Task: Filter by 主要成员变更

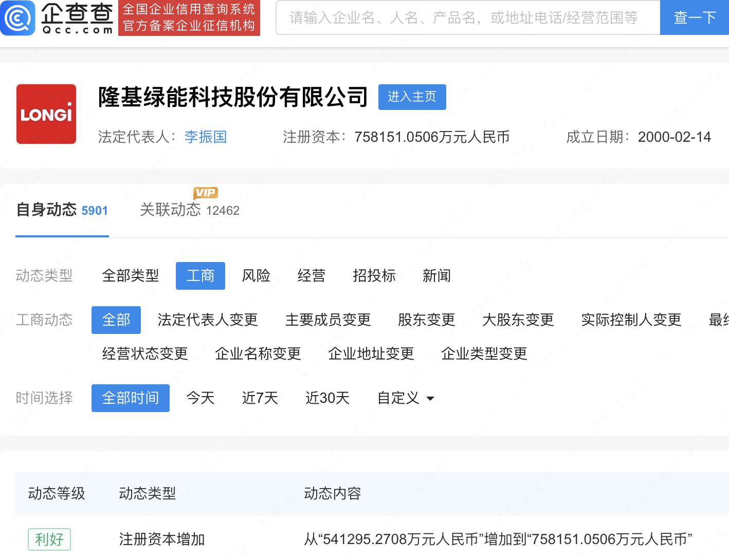Action: [328, 320]
